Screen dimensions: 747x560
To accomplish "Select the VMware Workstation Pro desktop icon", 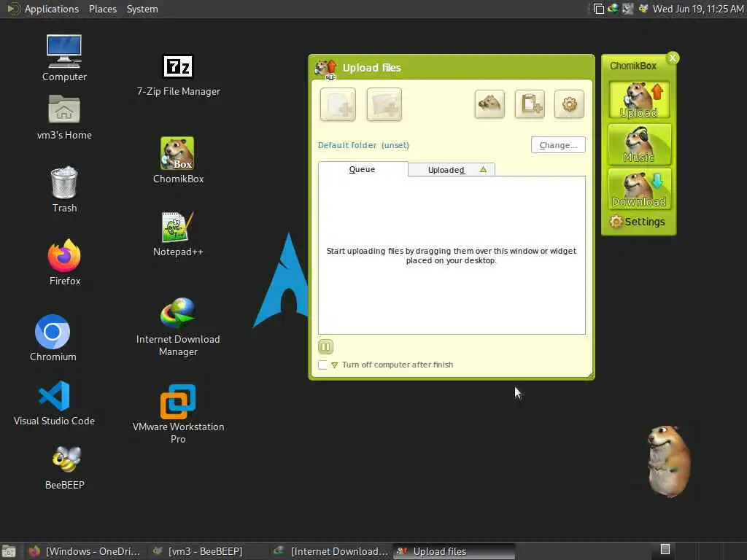I will 178,414.
